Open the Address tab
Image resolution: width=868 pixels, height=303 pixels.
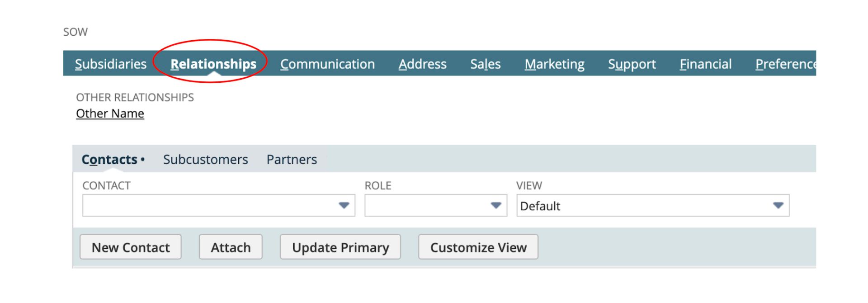422,64
